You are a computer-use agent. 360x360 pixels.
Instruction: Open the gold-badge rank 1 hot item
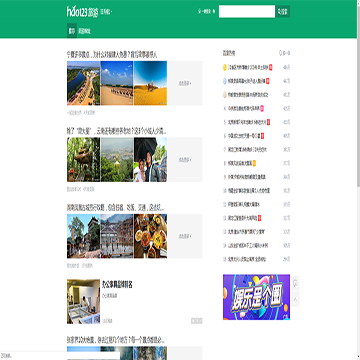coord(248,67)
